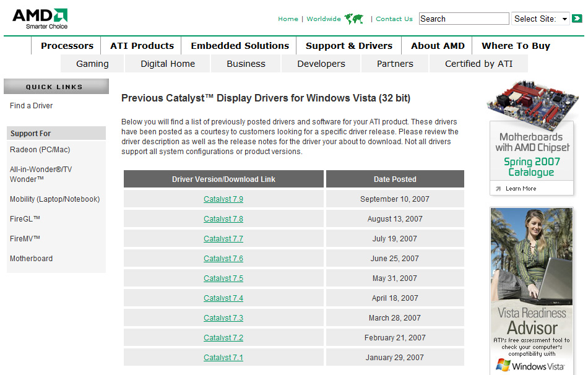Click the Driver Version/Download Link header
The image size is (588, 375).
pyautogui.click(x=223, y=179)
